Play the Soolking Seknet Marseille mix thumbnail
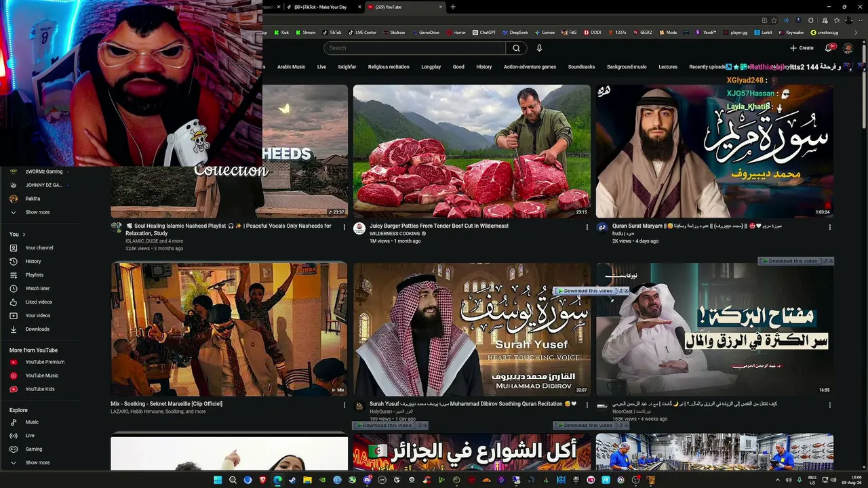The image size is (868, 488). [229, 329]
